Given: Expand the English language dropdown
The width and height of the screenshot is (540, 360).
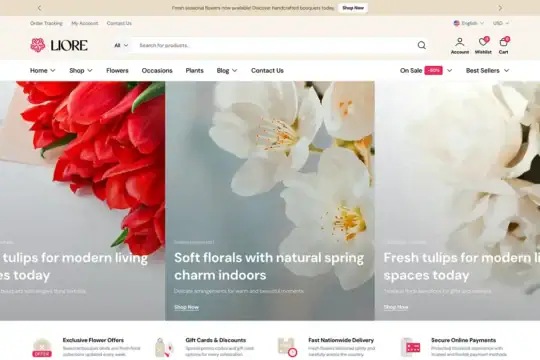Looking at the screenshot, I should pyautogui.click(x=469, y=23).
